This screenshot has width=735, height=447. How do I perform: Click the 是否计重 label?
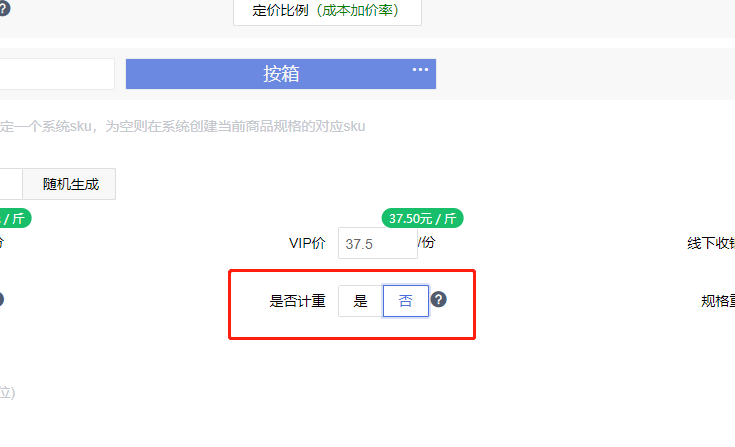point(297,301)
